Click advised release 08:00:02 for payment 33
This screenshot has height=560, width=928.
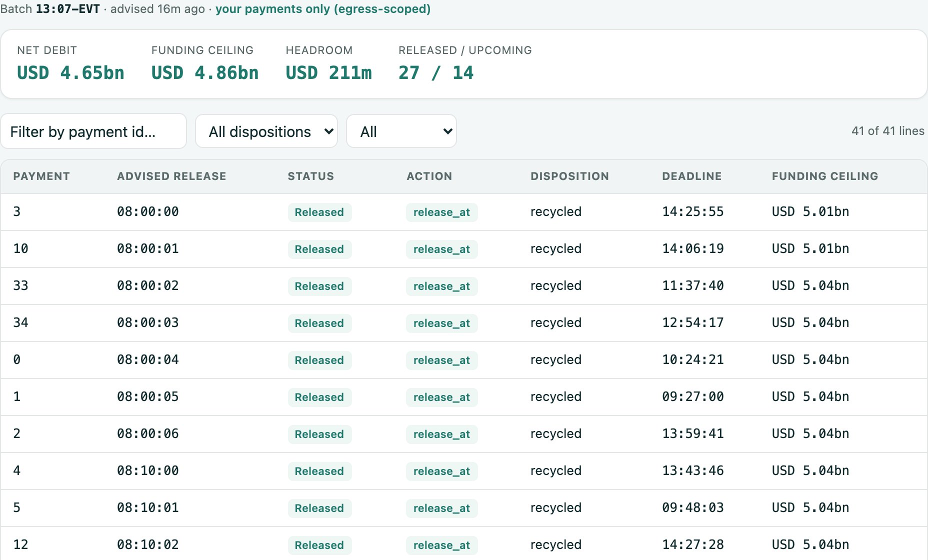[148, 285]
